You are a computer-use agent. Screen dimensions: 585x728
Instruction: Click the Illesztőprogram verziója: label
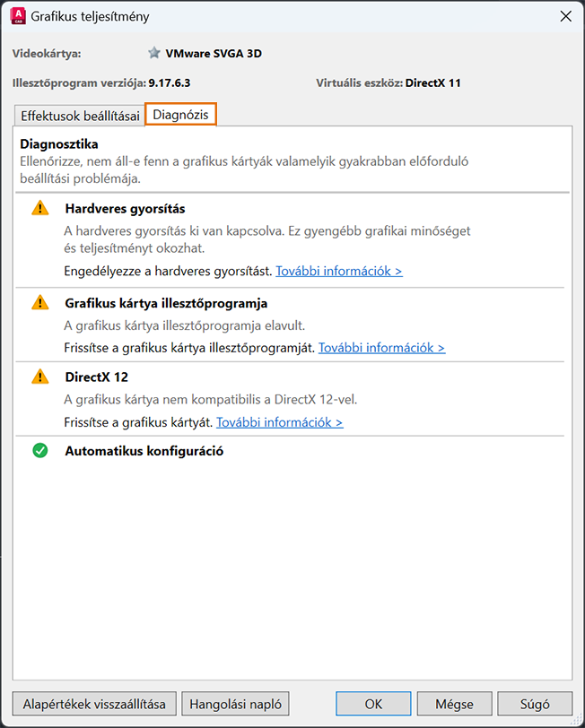[x=79, y=83]
